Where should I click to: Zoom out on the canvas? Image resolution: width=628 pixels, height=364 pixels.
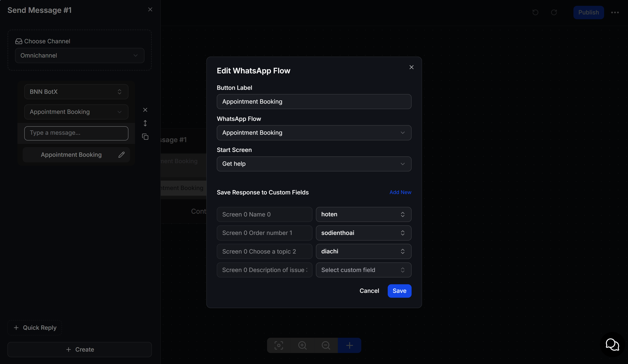click(x=326, y=345)
